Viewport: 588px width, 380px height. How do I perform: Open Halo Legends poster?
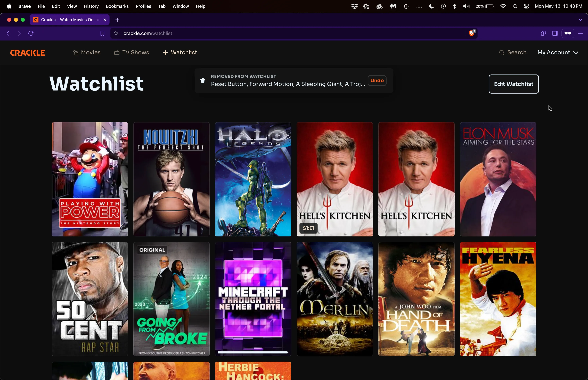pyautogui.click(x=253, y=179)
